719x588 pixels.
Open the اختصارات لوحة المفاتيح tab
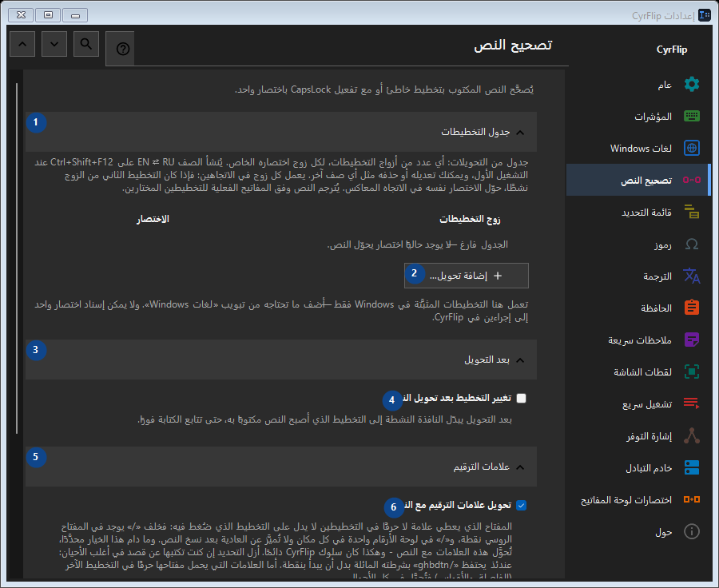coord(639,499)
